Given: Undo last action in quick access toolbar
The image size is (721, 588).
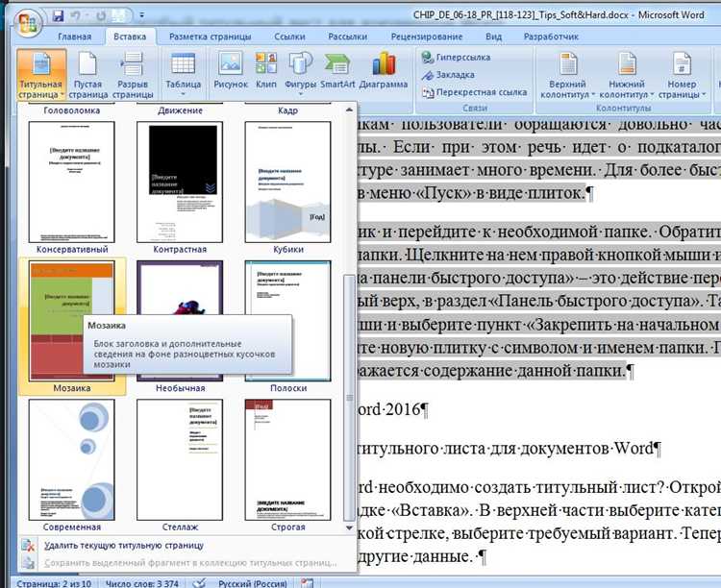Looking at the screenshot, I should click(x=76, y=16).
